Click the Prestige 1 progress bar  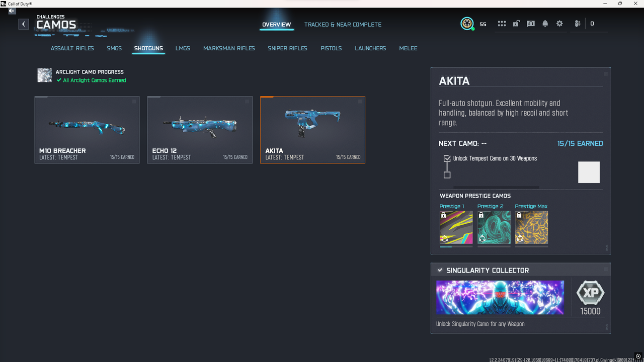pos(456,246)
